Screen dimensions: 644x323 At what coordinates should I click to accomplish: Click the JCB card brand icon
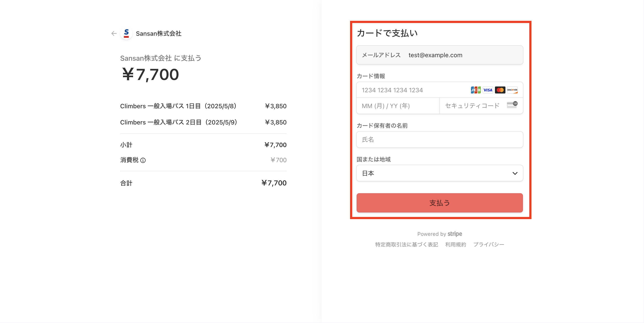click(475, 90)
